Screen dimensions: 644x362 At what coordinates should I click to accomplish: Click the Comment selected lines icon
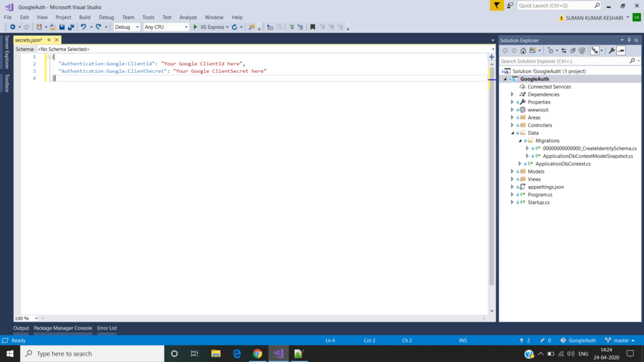point(291,27)
